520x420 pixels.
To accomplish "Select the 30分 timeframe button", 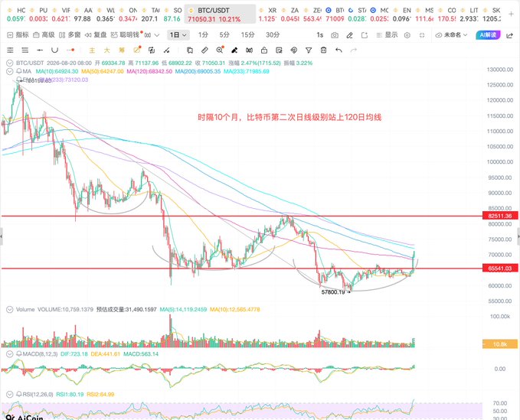I will (273, 34).
